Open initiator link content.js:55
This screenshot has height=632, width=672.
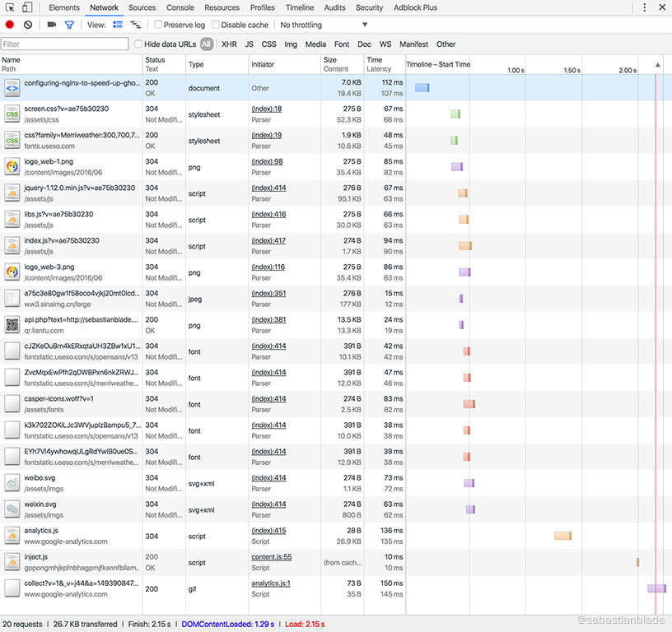(271, 556)
